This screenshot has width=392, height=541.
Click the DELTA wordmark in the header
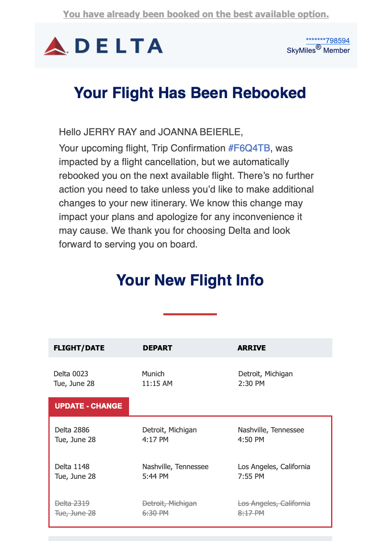[x=119, y=46]
